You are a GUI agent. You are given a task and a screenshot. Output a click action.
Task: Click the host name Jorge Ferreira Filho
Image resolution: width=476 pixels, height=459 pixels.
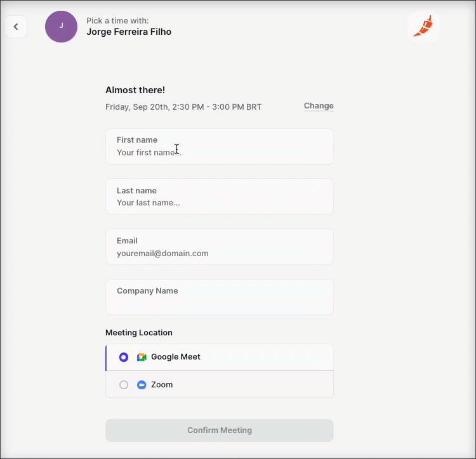(x=129, y=32)
